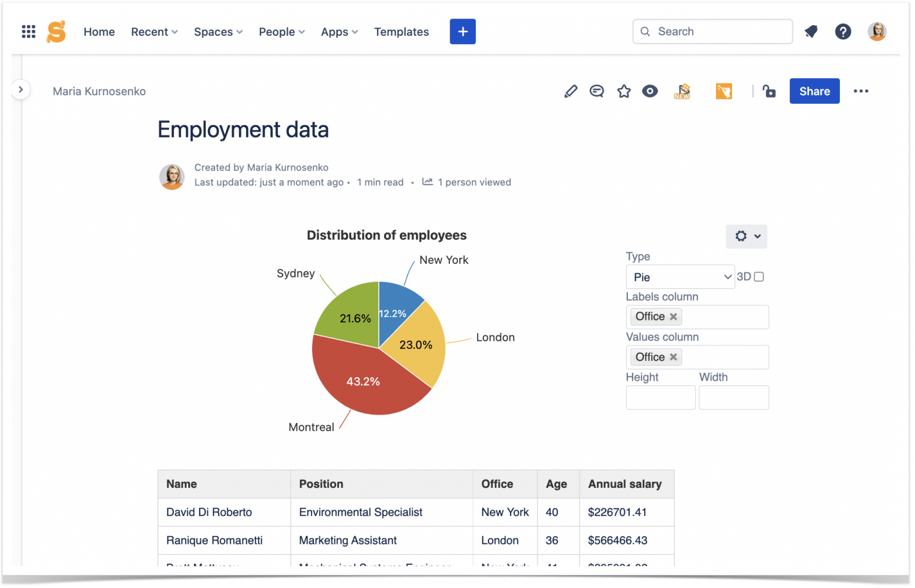Star this page as a favorite
Screen dimensions: 915x588
point(624,91)
